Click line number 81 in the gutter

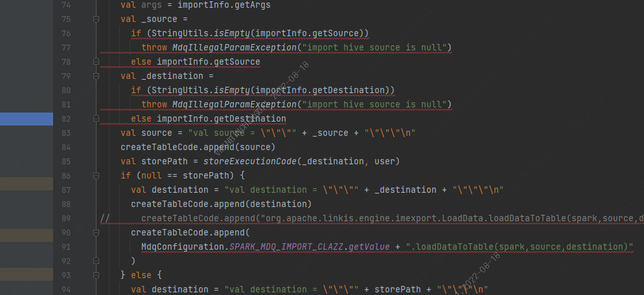point(65,105)
